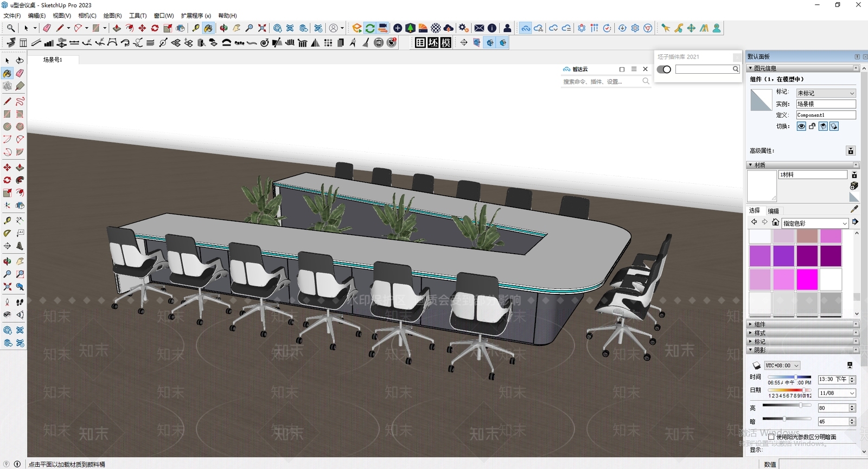Click the eyedropper sample paint icon

[854, 209]
